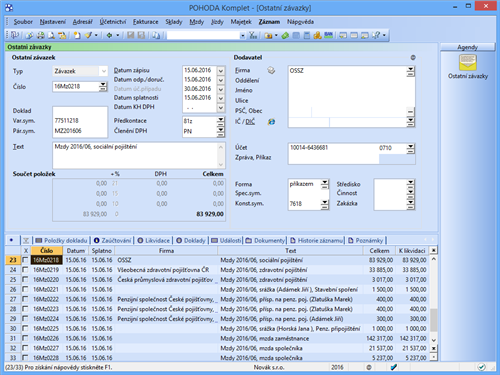500x375 pixels.
Task: Open the Účet account list button
Action: (411, 148)
